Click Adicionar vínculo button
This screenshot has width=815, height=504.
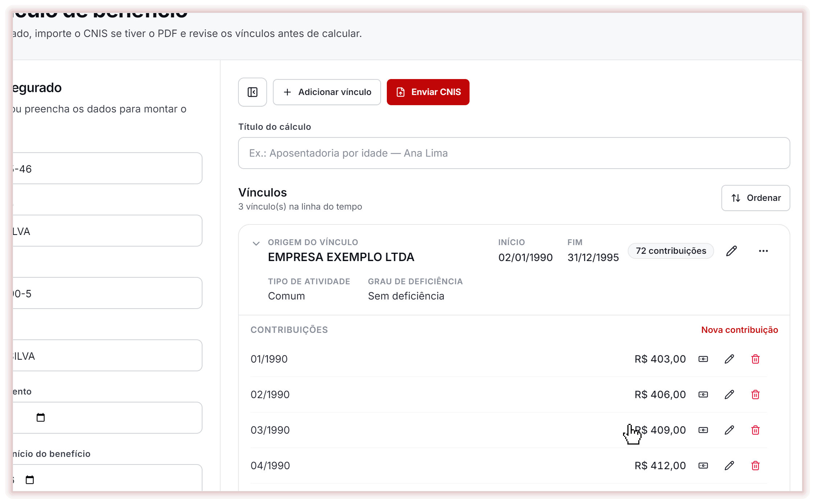(327, 92)
